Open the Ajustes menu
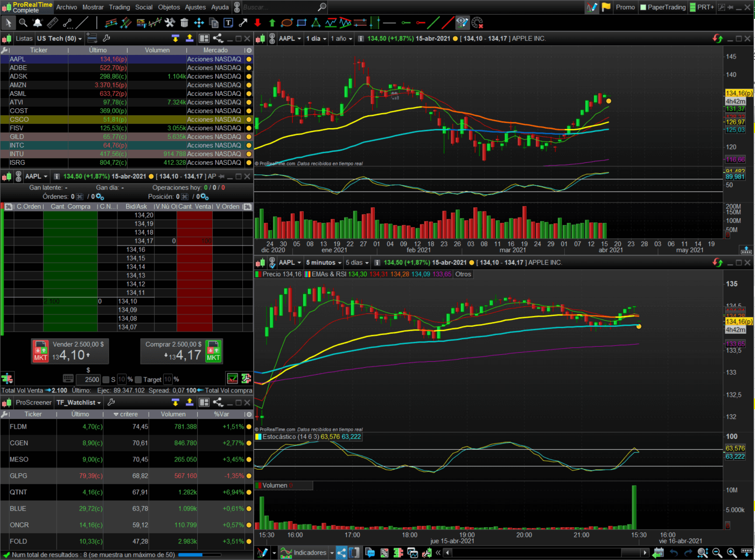This screenshot has width=755, height=560. pyautogui.click(x=195, y=7)
